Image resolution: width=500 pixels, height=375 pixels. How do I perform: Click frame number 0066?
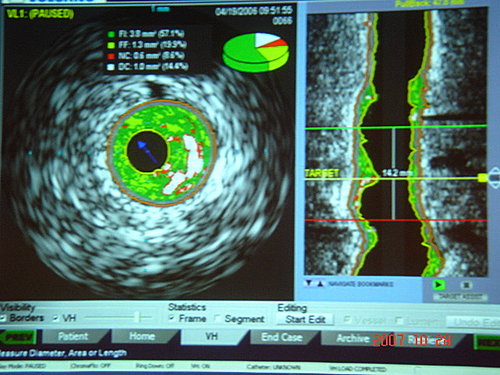[x=282, y=21]
